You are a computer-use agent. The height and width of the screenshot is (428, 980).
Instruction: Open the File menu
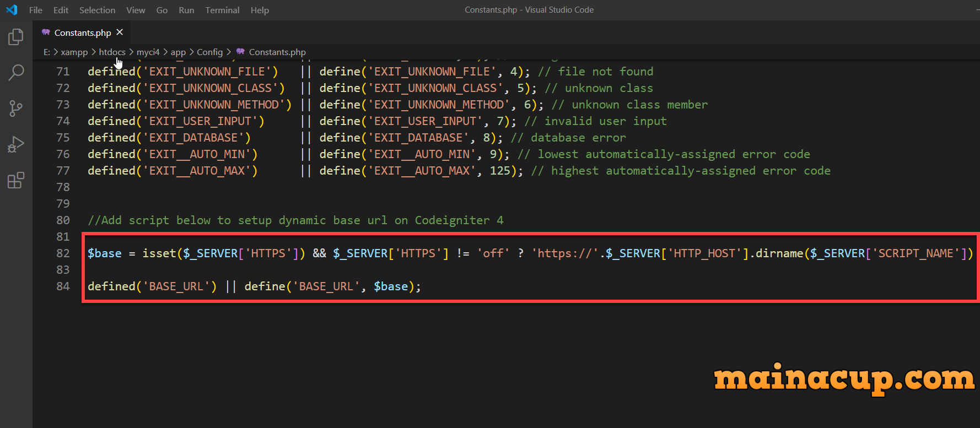pyautogui.click(x=35, y=10)
